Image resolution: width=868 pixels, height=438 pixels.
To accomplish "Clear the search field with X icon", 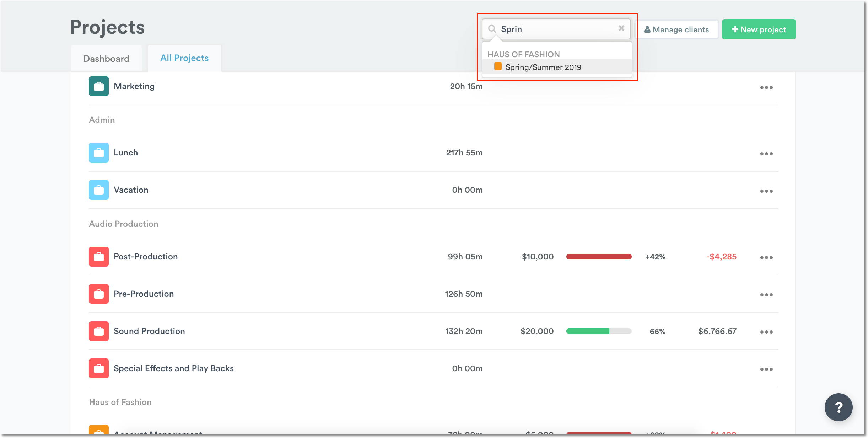I will click(621, 28).
